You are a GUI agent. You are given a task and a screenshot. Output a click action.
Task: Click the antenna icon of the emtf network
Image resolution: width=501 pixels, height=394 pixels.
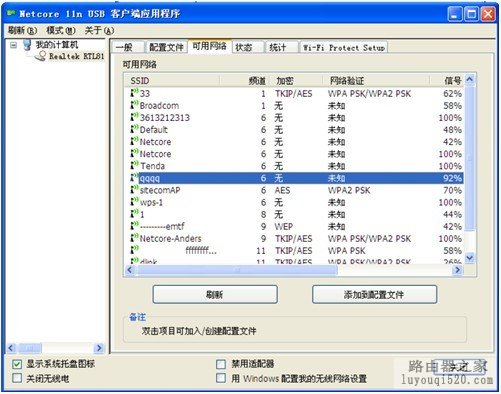[135, 226]
